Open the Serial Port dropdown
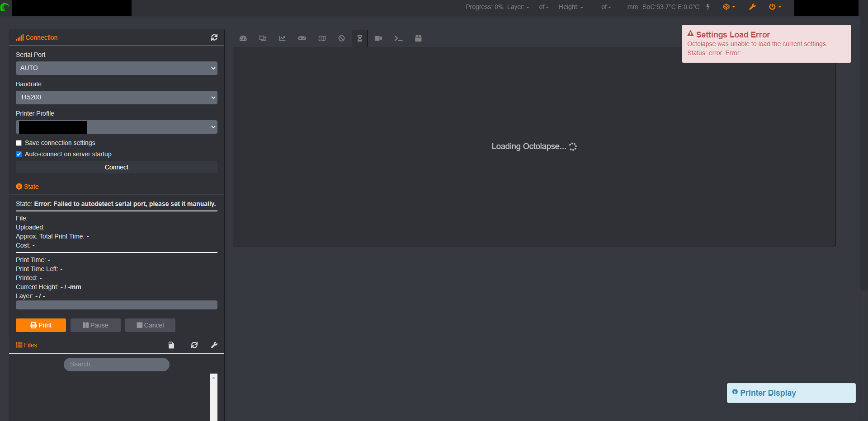Screen dimensions: 868x421 117,68
